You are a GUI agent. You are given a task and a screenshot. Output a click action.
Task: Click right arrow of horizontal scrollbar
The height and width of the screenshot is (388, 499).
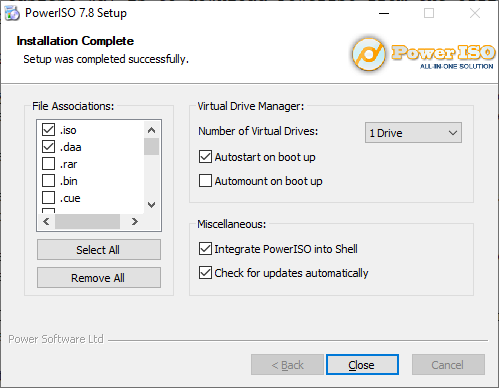tap(135, 221)
